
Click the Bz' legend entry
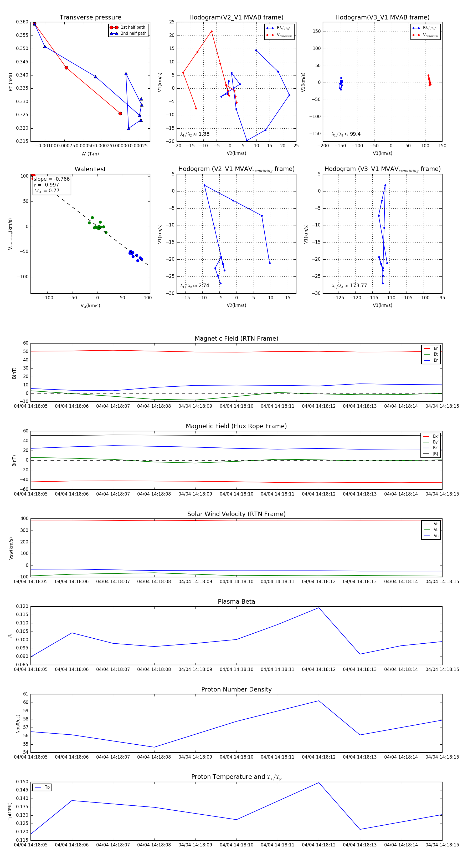[x=431, y=448]
